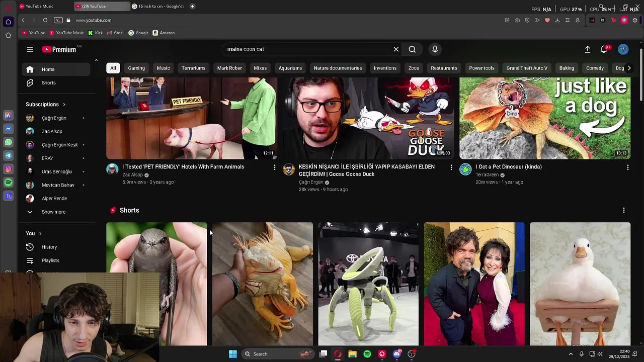This screenshot has width=644, height=362.
Task: Open Instagram in the browser sidebar
Action: coord(8,169)
